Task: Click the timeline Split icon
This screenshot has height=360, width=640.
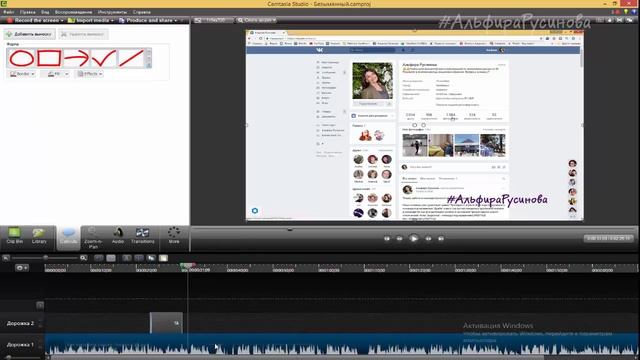Action: (x=139, y=258)
